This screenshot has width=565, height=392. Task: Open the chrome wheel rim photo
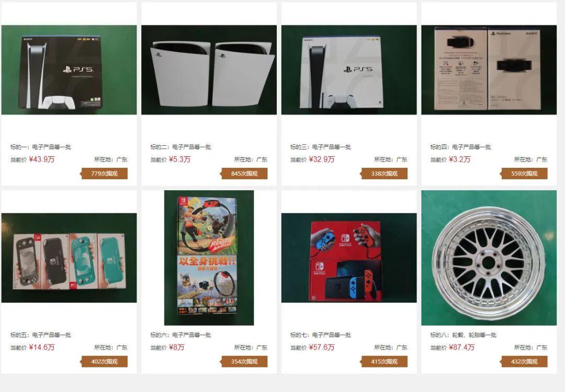click(x=489, y=258)
